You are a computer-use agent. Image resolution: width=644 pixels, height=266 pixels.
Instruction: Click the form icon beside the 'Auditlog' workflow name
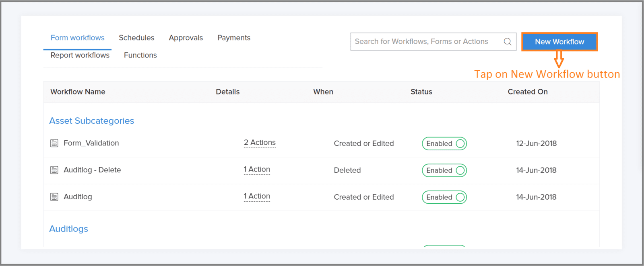(x=54, y=197)
